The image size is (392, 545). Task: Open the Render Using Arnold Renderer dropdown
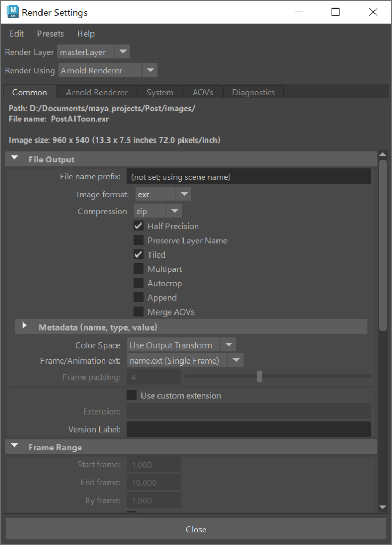(107, 70)
